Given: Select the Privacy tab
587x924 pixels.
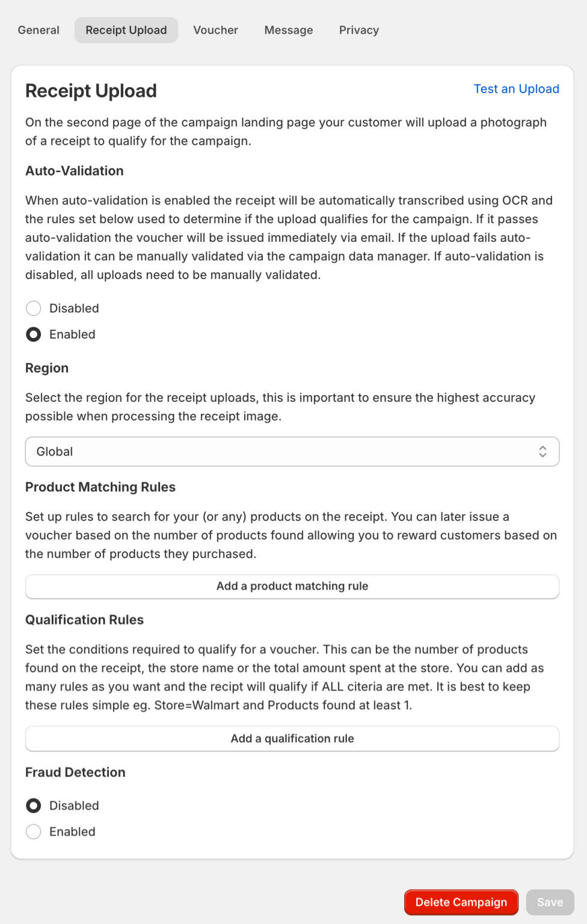Looking at the screenshot, I should (359, 30).
